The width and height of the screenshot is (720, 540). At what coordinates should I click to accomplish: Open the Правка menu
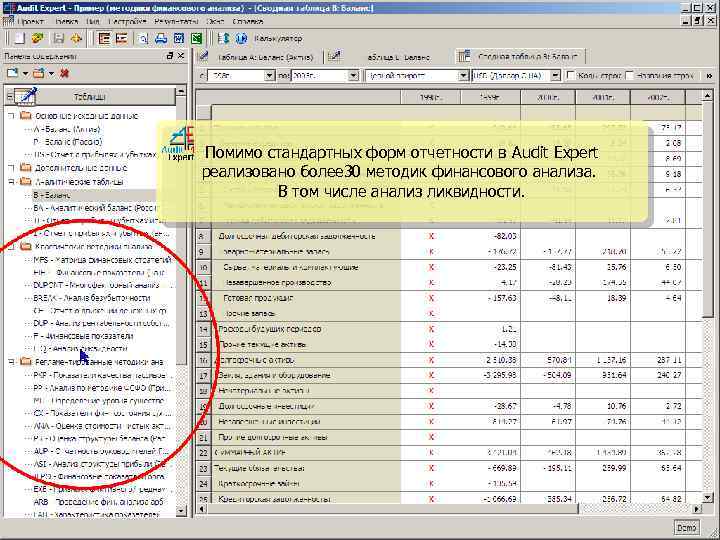tap(67, 21)
